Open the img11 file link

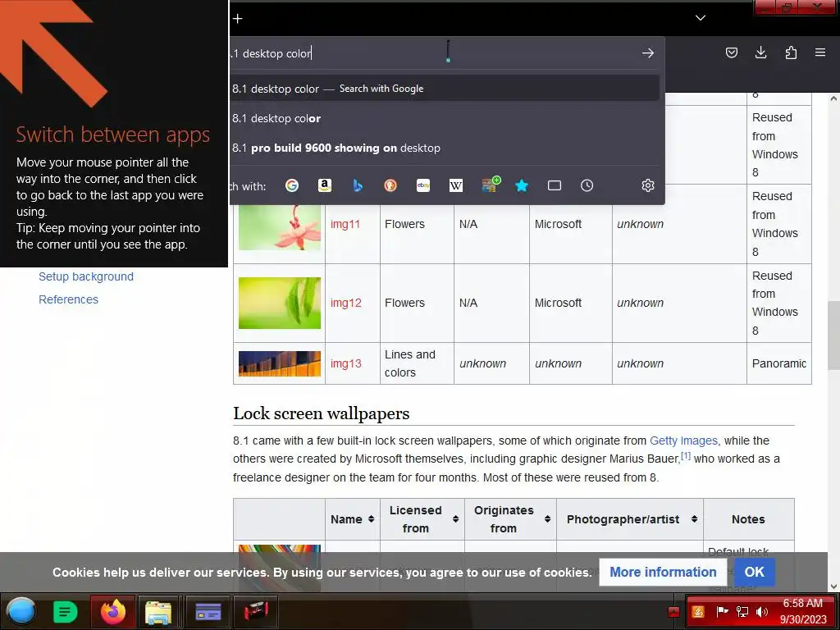pyautogui.click(x=345, y=224)
